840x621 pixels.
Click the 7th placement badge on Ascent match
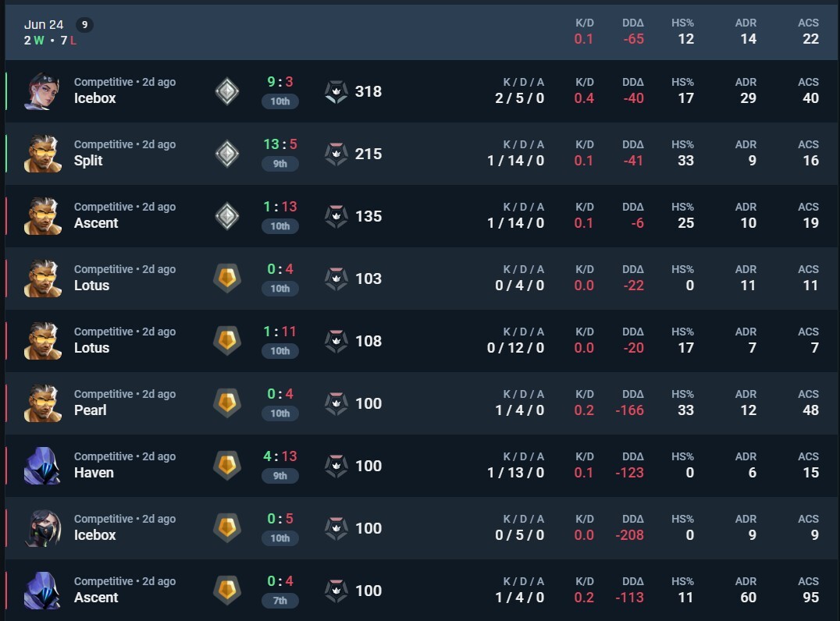click(x=280, y=601)
